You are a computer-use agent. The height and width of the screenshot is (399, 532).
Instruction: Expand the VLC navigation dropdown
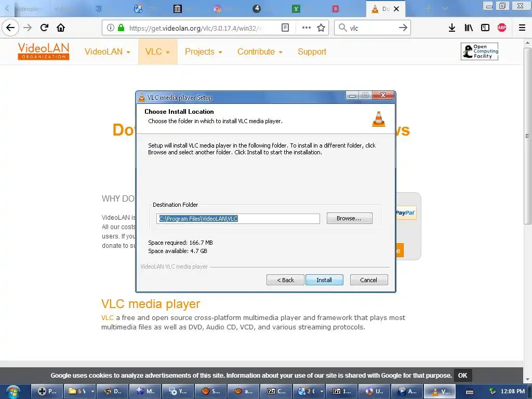point(157,51)
